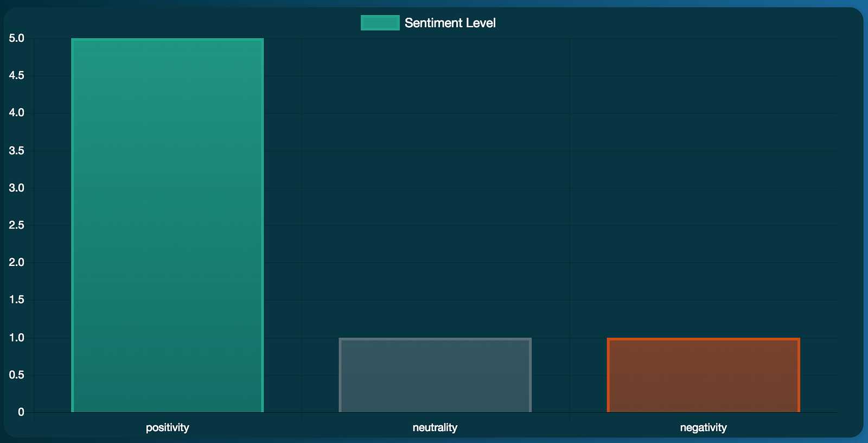Select the green positivity bar

pos(168,225)
